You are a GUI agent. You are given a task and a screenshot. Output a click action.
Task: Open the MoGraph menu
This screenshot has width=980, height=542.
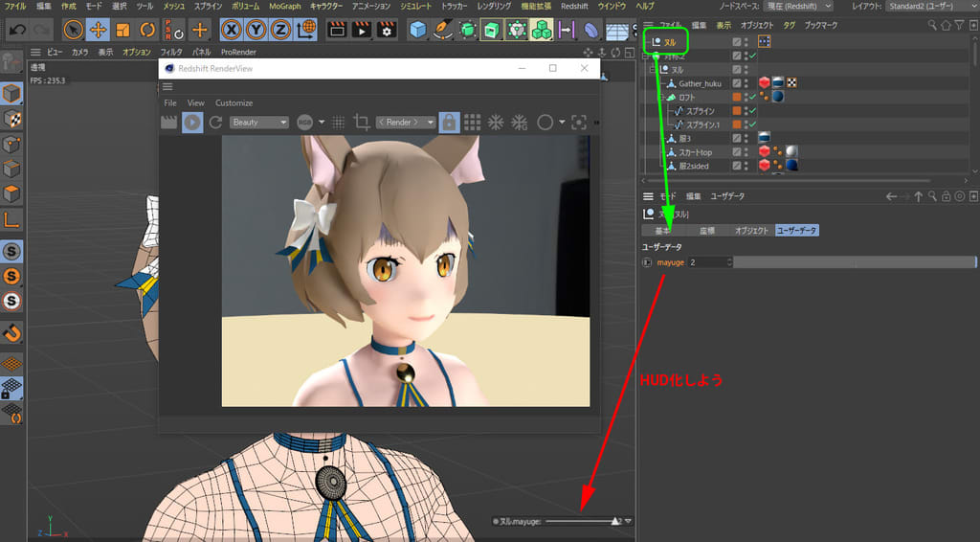pos(285,6)
